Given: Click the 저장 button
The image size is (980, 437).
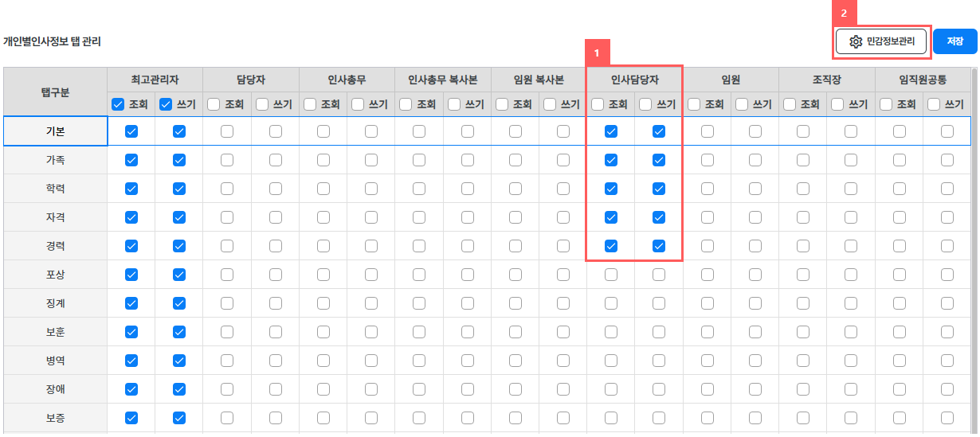Looking at the screenshot, I should pos(955,41).
